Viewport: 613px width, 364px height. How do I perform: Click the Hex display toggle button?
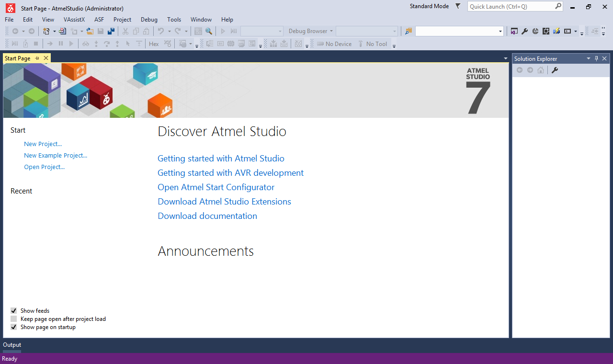(154, 44)
